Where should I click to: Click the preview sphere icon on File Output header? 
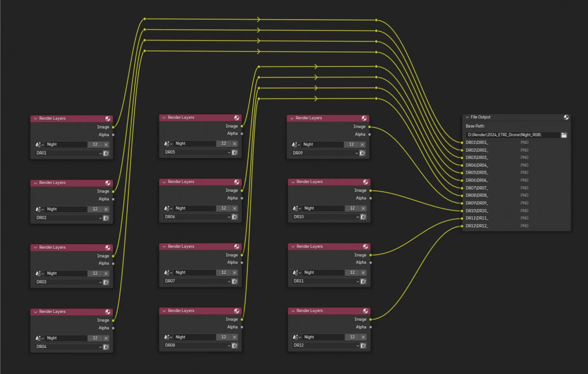pos(566,117)
